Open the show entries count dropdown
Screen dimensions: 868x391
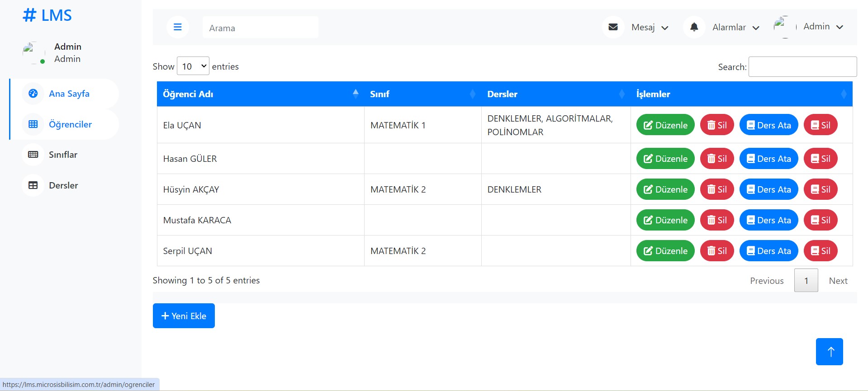tap(193, 66)
